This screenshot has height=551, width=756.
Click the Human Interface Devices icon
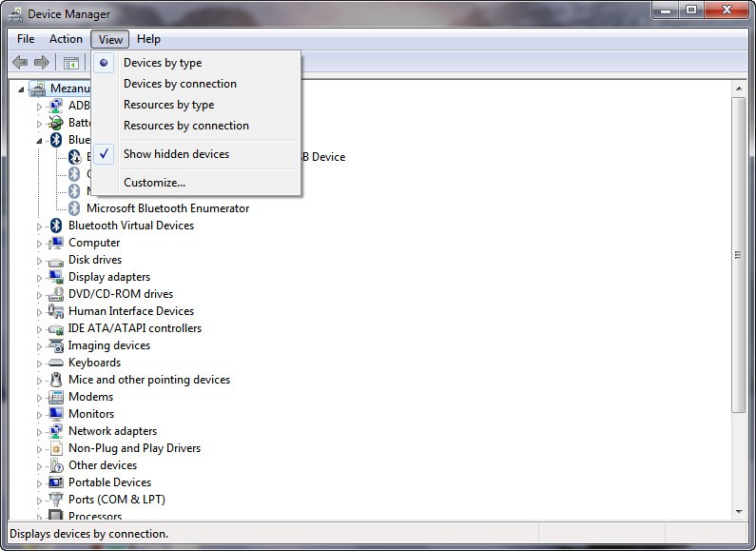coord(56,311)
